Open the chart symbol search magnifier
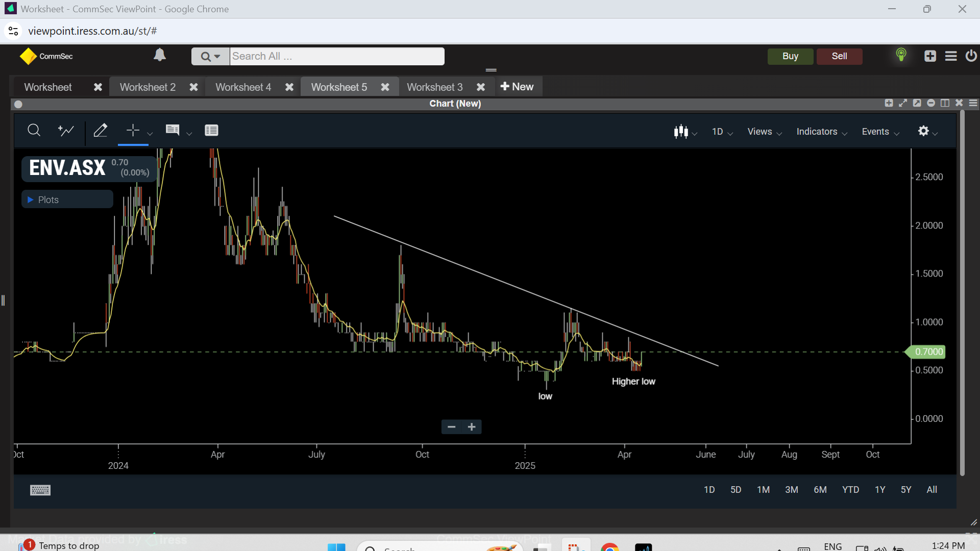 tap(34, 131)
